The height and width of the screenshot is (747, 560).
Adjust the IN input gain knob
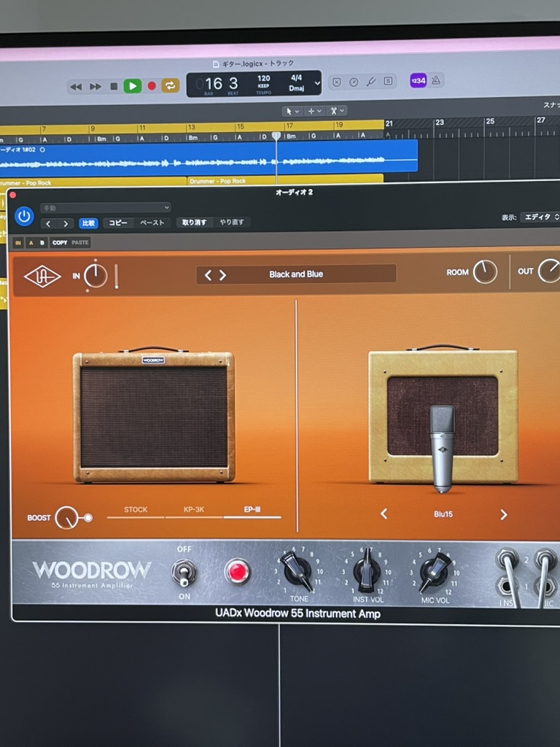click(96, 276)
